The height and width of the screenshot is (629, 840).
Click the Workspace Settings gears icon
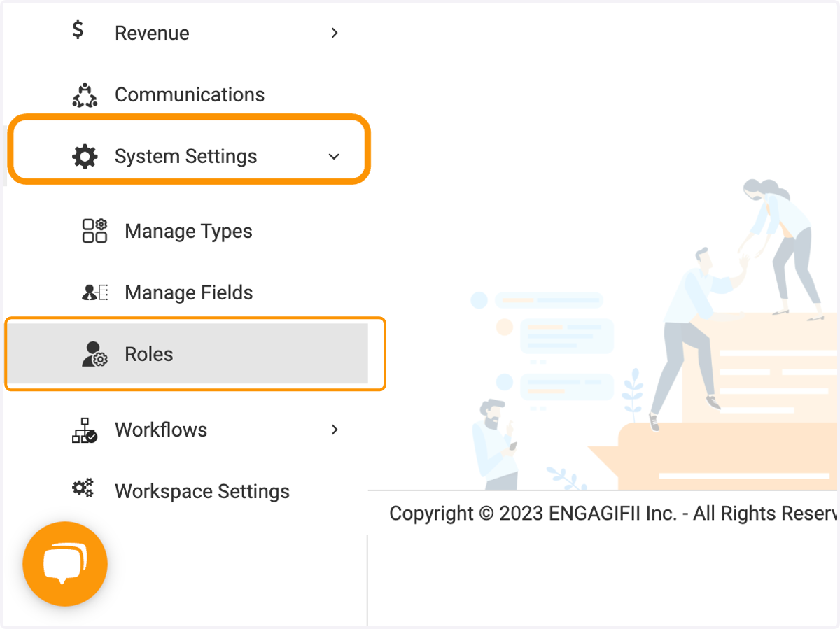83,488
